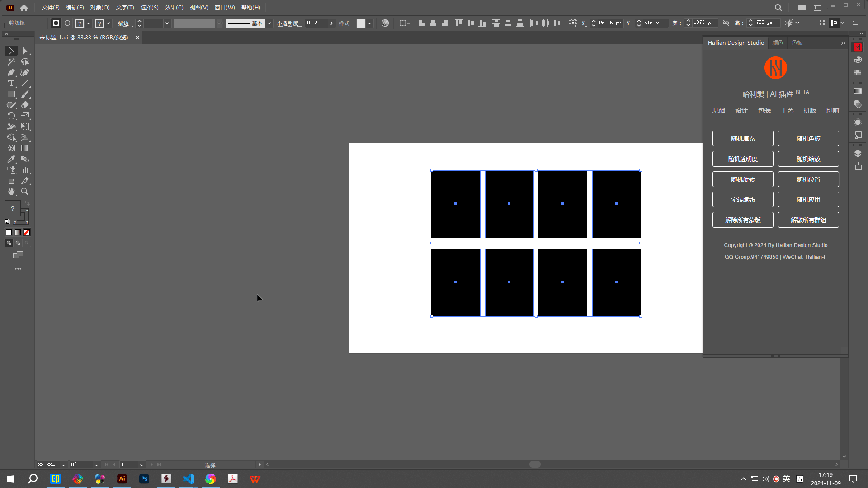The width and height of the screenshot is (868, 488).
Task: Select the Line Segment tool
Action: 25,83
